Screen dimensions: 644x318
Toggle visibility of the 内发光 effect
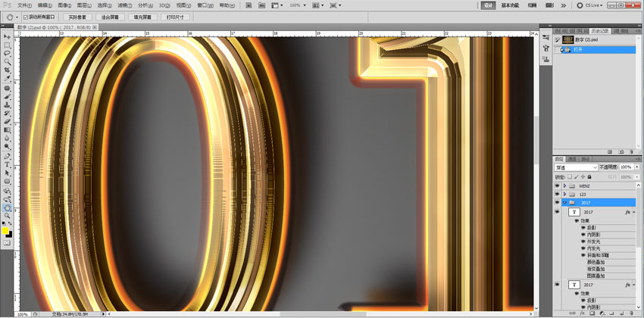(x=583, y=248)
